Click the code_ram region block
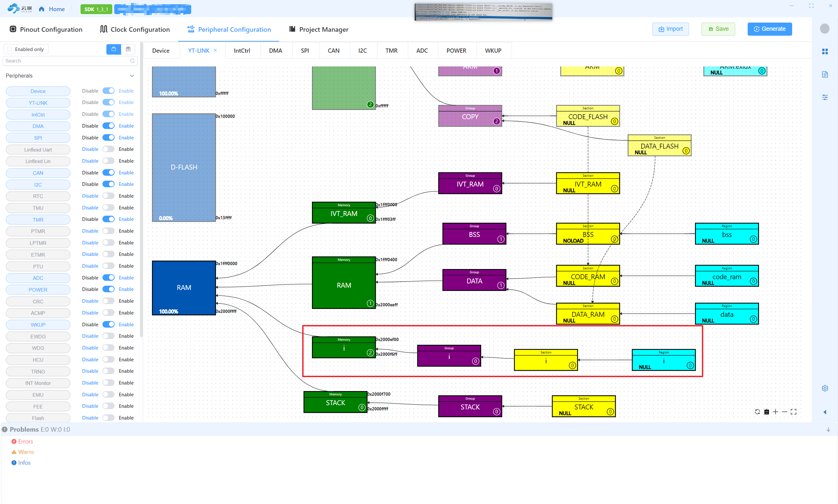Image resolution: width=838 pixels, height=504 pixels. (x=727, y=276)
